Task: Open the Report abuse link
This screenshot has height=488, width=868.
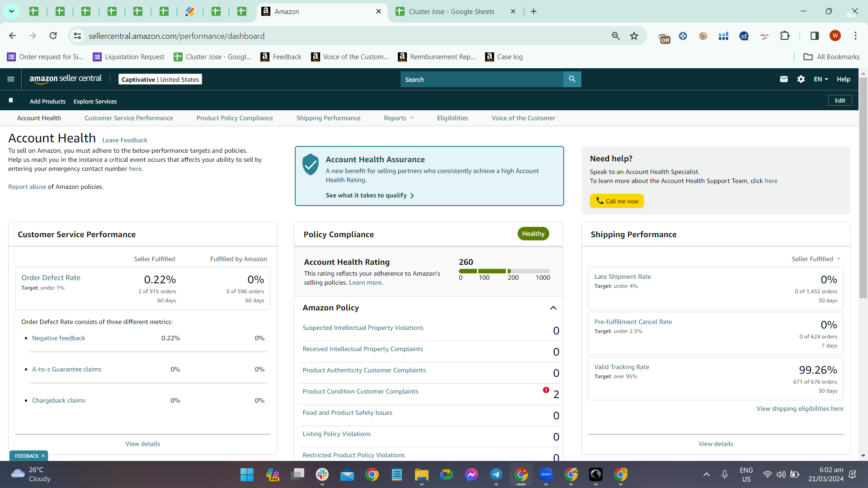Action: [x=27, y=187]
